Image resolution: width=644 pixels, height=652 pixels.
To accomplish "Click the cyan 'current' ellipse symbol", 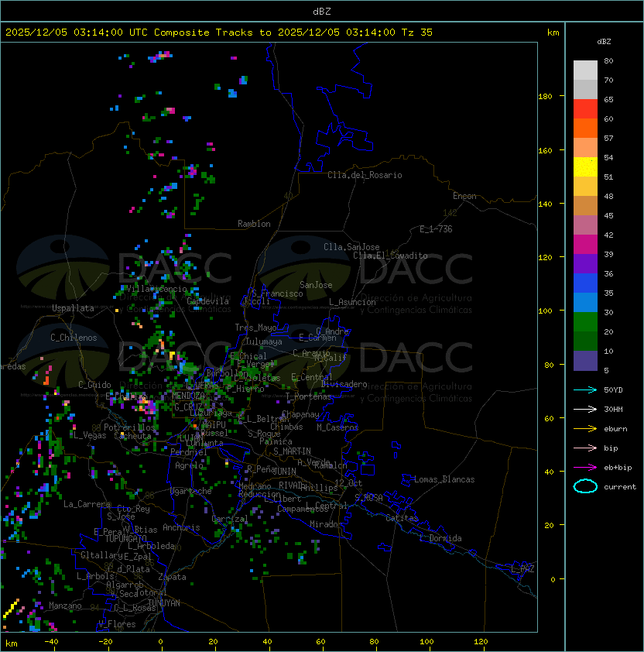I will 585,486.
